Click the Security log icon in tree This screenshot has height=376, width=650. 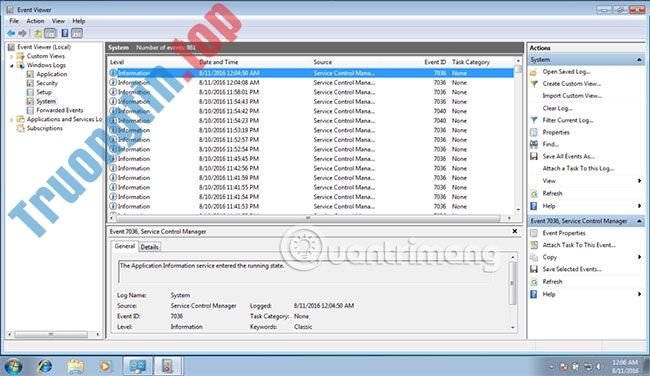tap(30, 83)
